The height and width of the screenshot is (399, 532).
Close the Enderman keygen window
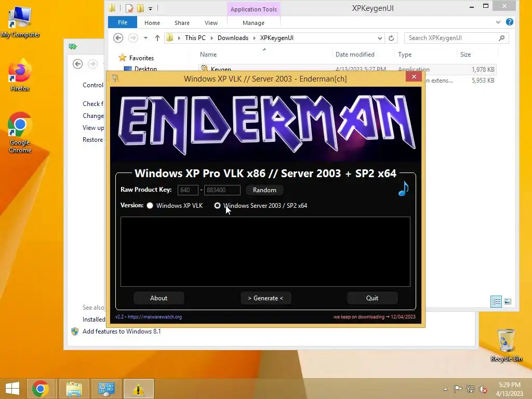414,77
